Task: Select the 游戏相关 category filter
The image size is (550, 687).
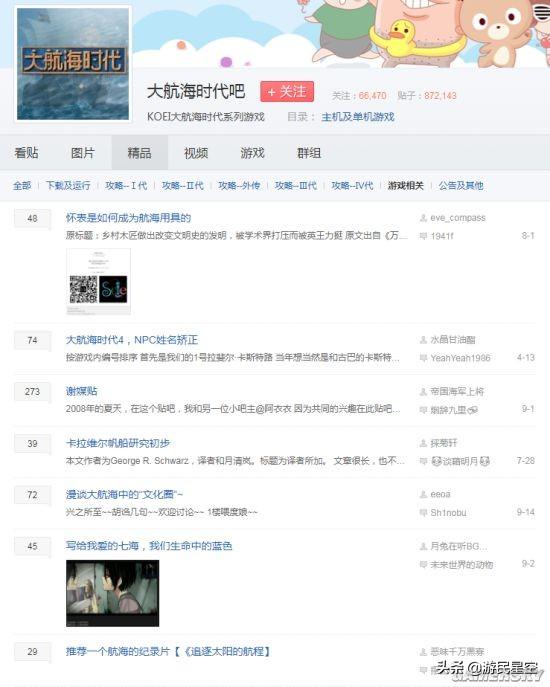Action: [406, 186]
